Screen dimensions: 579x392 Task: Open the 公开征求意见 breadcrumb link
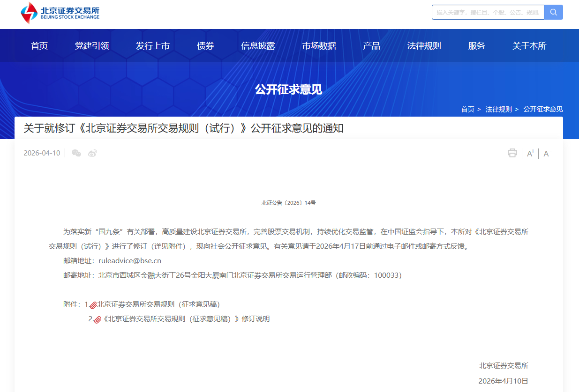pyautogui.click(x=543, y=109)
